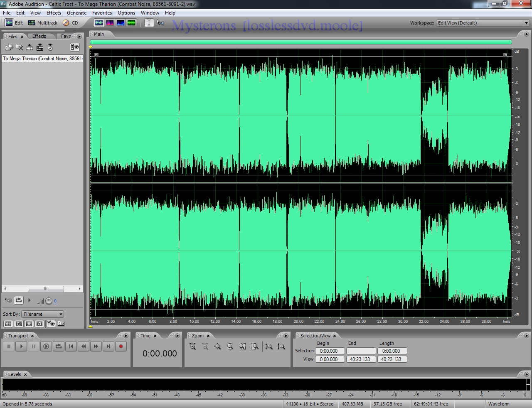Open Selection/View panel options flyout menu

pos(526,336)
